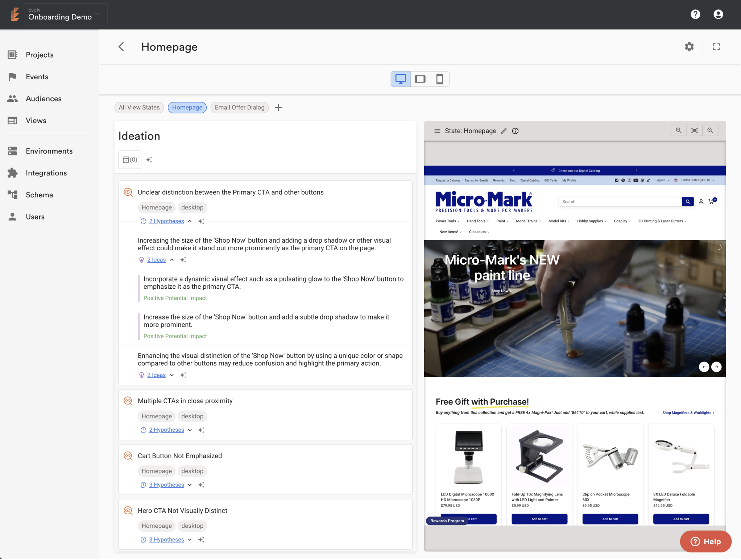Image resolution: width=741 pixels, height=560 pixels.
Task: Open Events in the sidebar
Action: 37,76
